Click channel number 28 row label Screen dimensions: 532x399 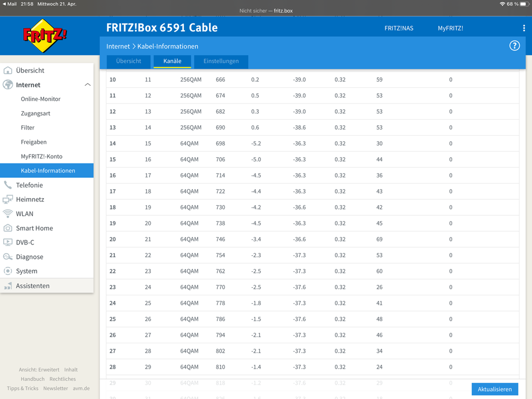113,367
